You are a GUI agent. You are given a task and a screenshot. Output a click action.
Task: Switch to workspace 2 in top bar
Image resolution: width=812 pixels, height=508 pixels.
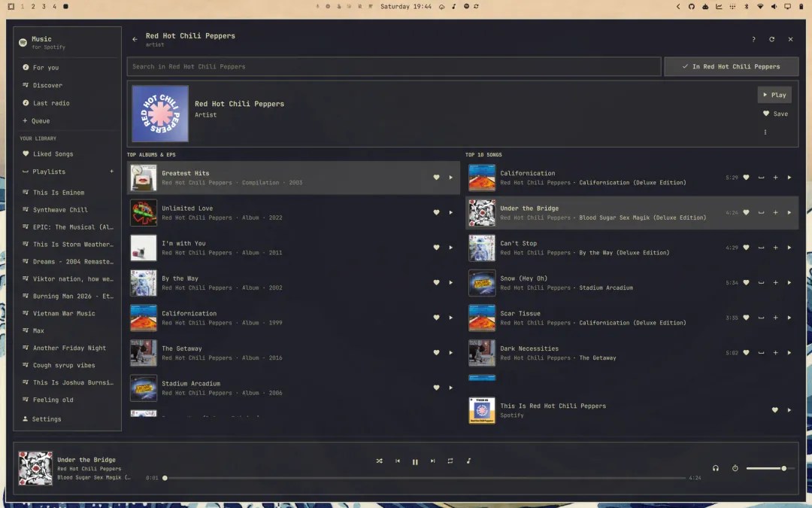(x=32, y=7)
